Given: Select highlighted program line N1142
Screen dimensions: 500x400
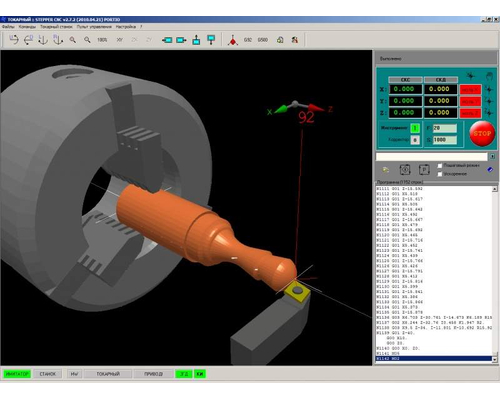Looking at the screenshot, I should tap(434, 359).
